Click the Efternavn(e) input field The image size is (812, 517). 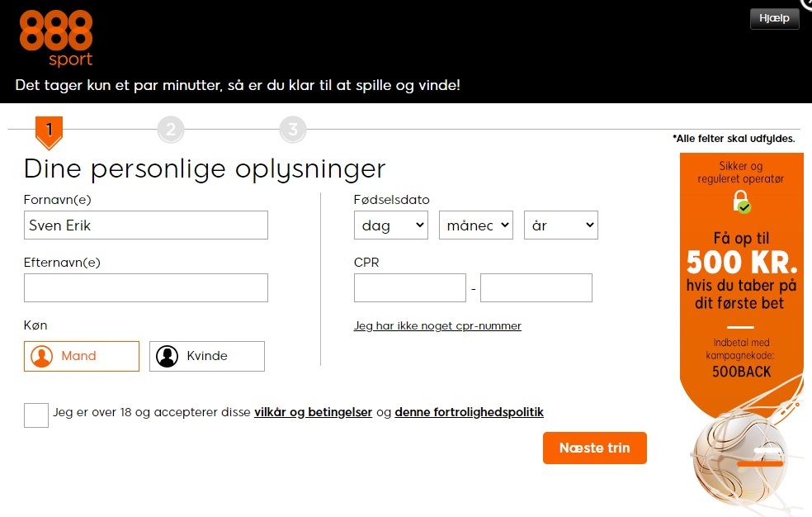[145, 287]
